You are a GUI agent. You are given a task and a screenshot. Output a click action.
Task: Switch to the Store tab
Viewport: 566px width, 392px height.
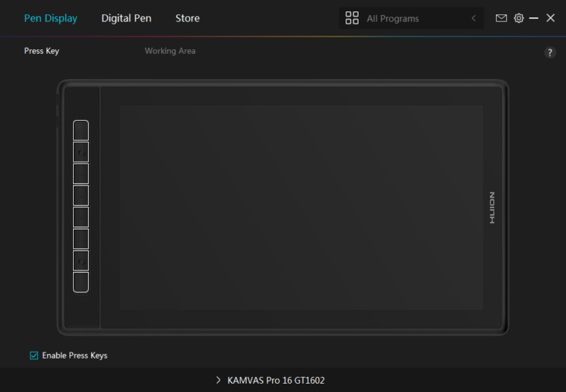point(188,18)
